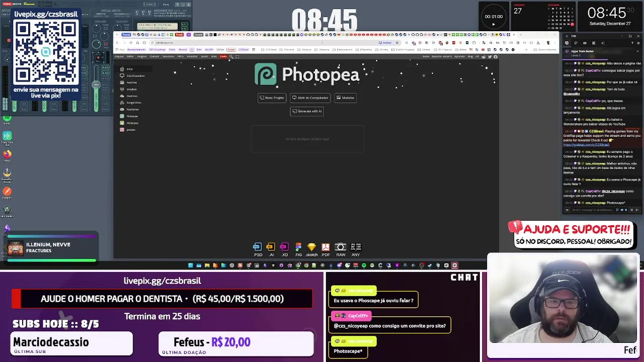Select the chat bubble tab in chat window
Screen dimensions: 644x362
[x=567, y=43]
